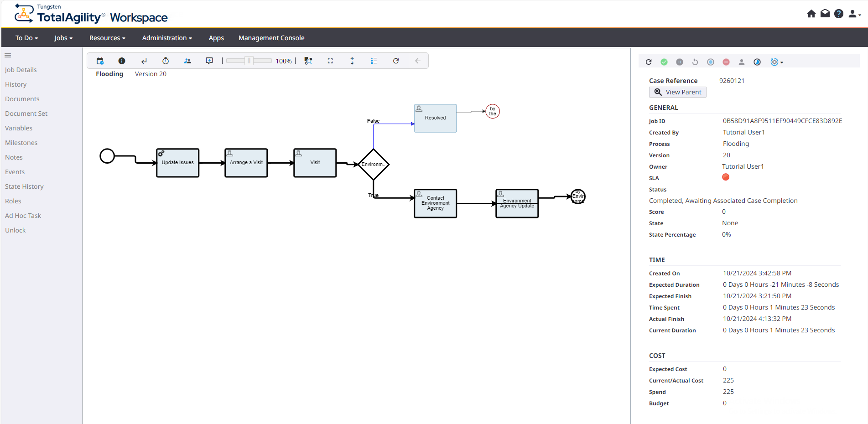868x424 pixels.
Task: Open the user account dropdown
Action: [x=854, y=14]
